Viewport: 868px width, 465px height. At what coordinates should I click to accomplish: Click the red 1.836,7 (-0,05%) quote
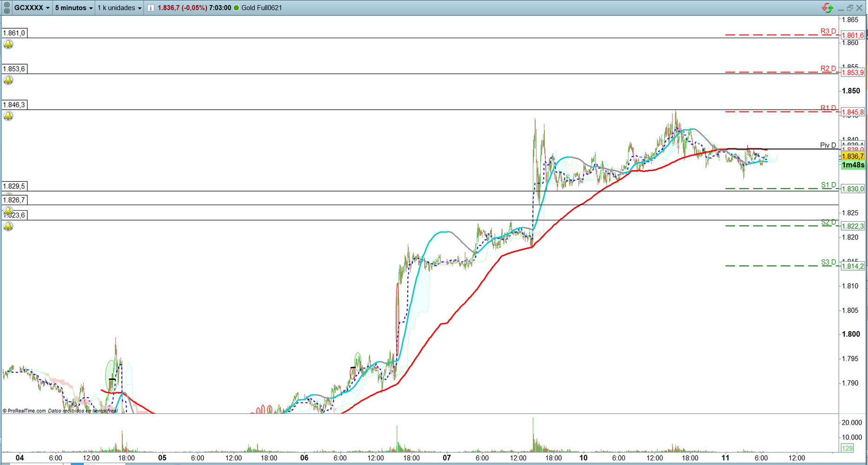click(182, 8)
